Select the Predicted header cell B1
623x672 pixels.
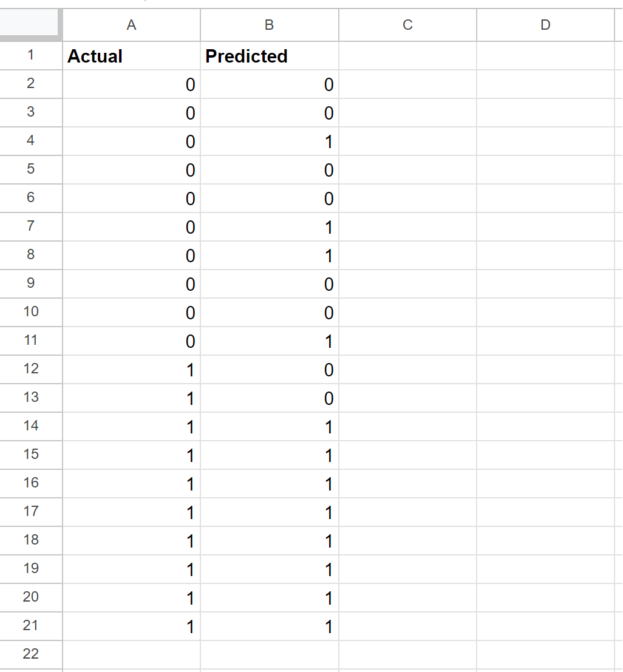(269, 56)
